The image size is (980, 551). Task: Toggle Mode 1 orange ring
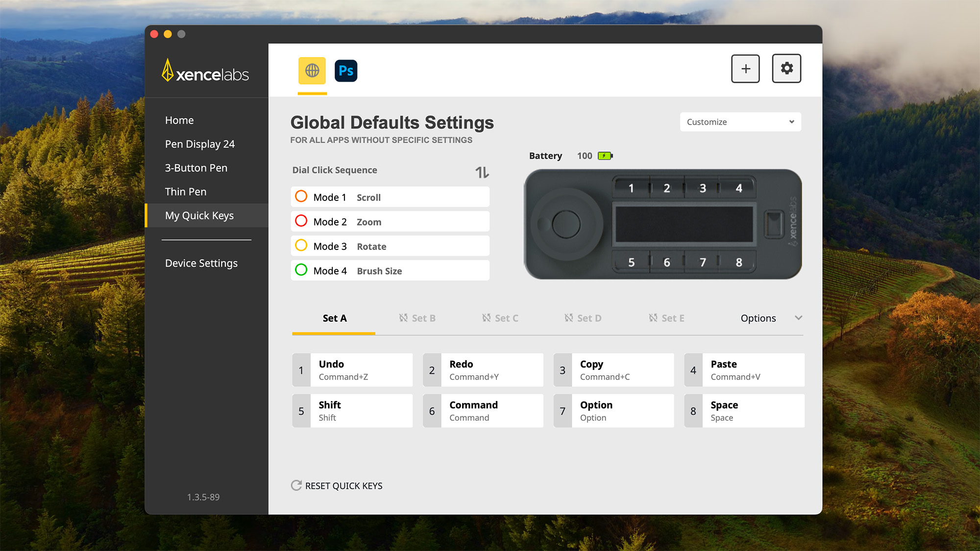point(301,197)
